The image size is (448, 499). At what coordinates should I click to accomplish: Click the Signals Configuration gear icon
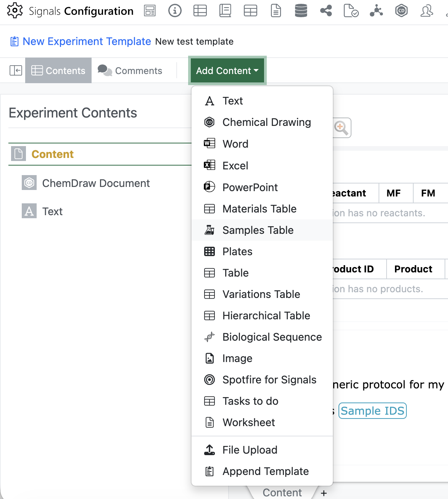pyautogui.click(x=15, y=11)
